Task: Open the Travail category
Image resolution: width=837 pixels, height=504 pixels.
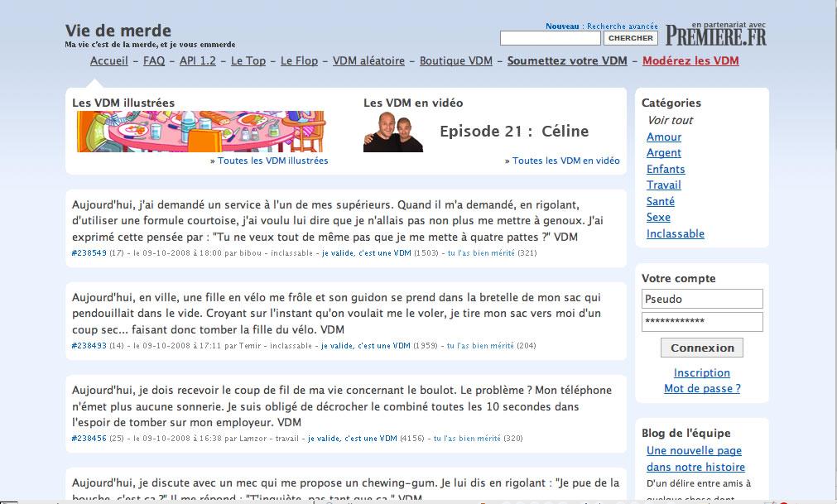Action: (x=664, y=185)
